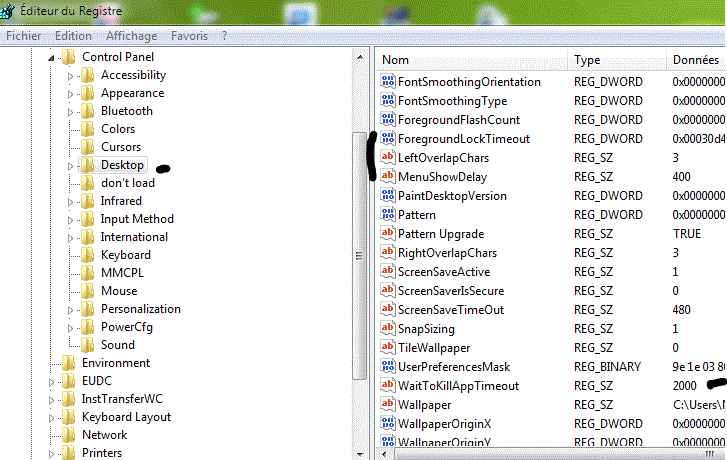Expand the Infrared key
This screenshot has width=727, height=460.
[x=70, y=202]
